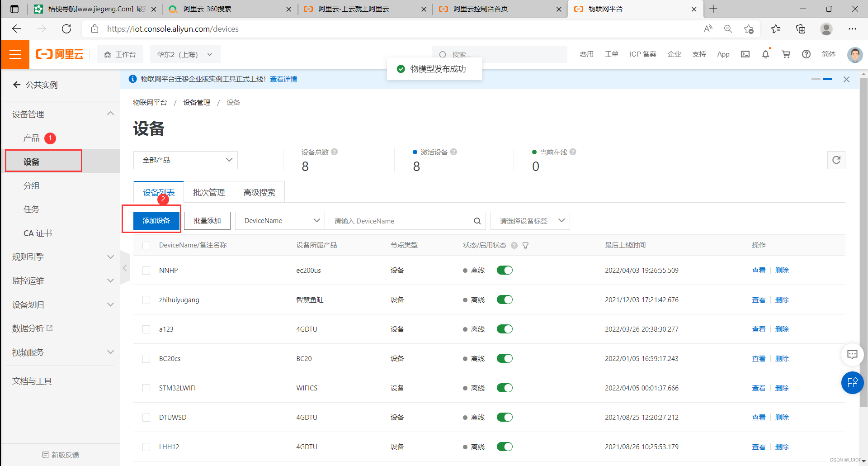Click the browser read aloud icon

pos(708,29)
